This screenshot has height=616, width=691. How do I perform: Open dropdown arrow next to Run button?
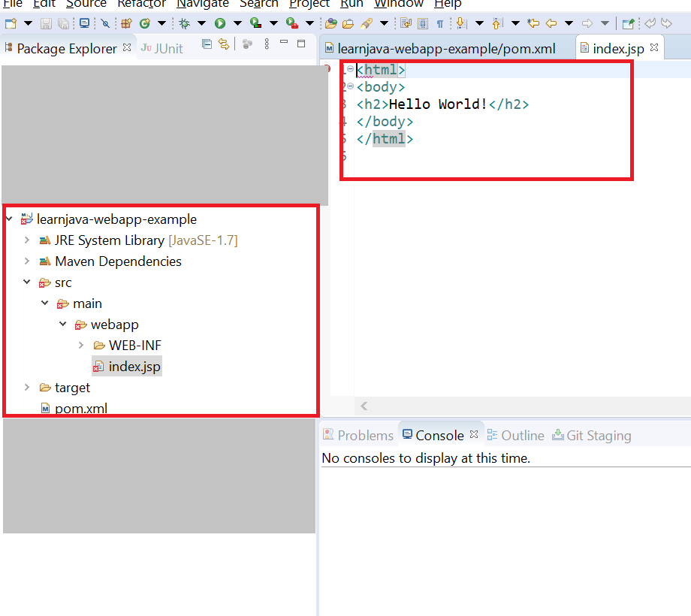pyautogui.click(x=237, y=23)
